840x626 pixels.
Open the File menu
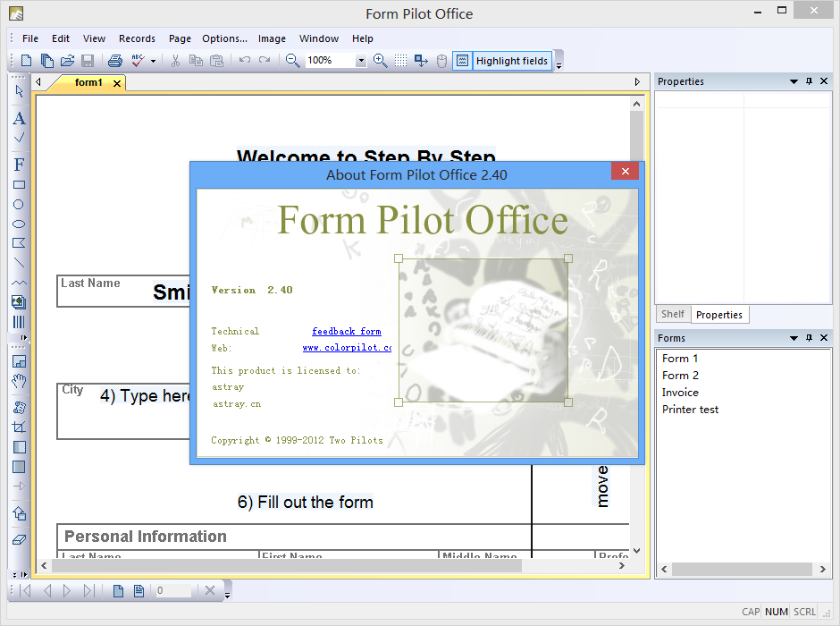[x=30, y=38]
